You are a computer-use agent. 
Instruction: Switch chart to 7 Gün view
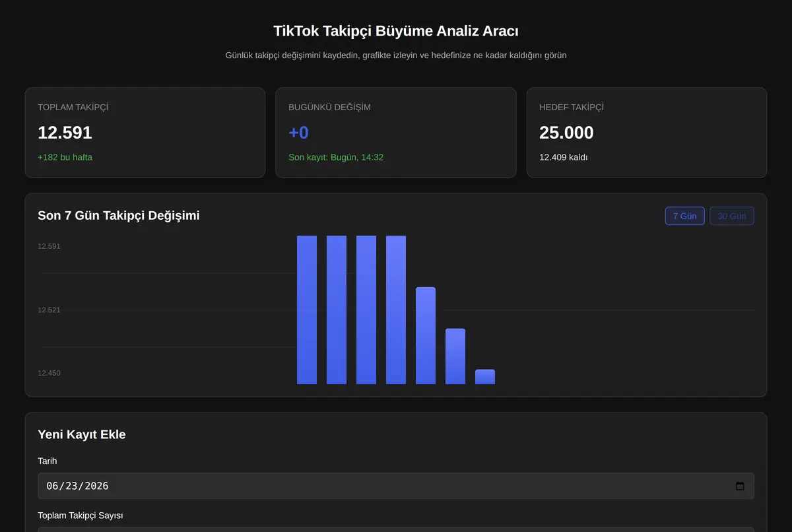point(684,216)
